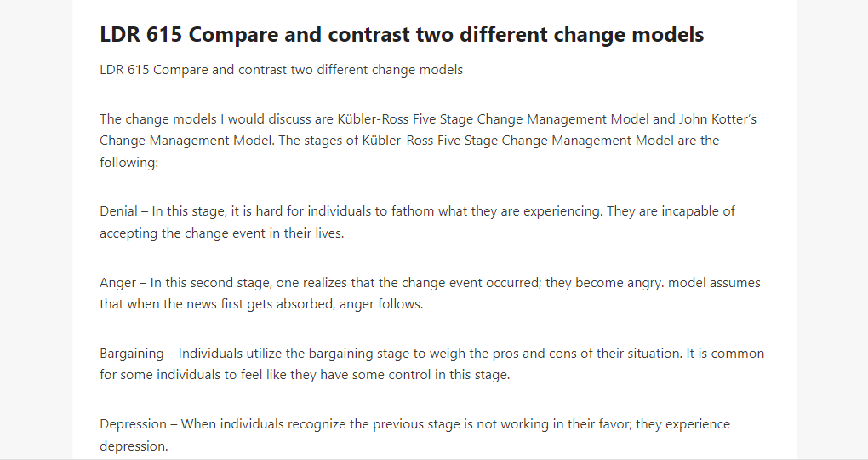Click the phrase model assumes in Anger paragraph

[x=714, y=283]
